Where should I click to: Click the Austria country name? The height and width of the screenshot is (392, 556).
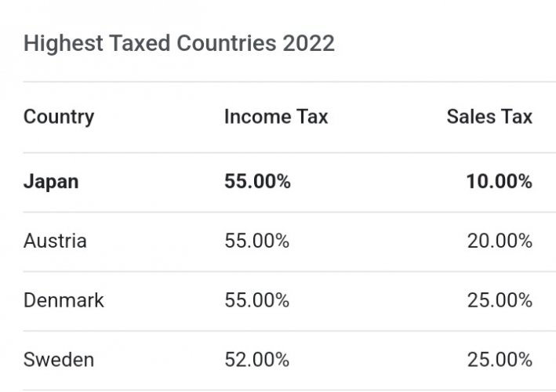pyautogui.click(x=55, y=241)
